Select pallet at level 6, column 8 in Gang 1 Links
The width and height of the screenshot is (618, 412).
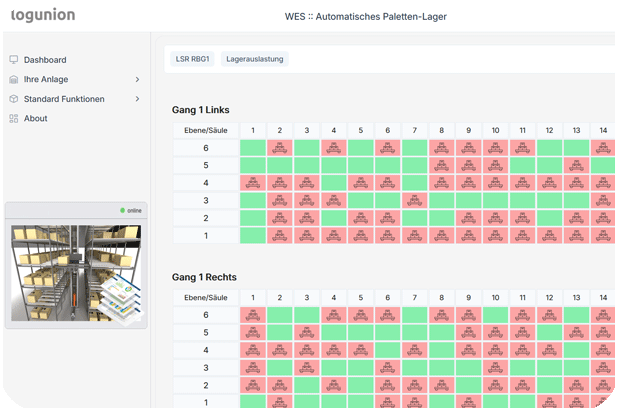[x=442, y=148]
